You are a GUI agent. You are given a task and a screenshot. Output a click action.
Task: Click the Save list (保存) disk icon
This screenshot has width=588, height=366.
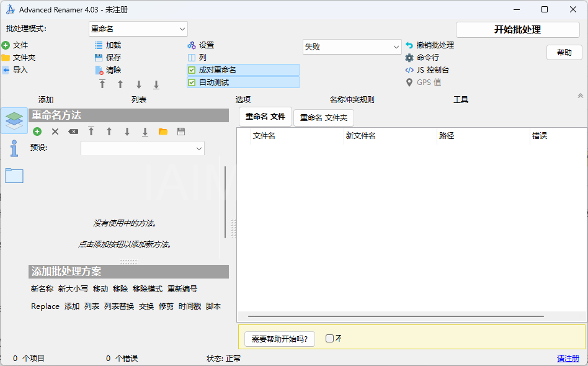(x=99, y=58)
